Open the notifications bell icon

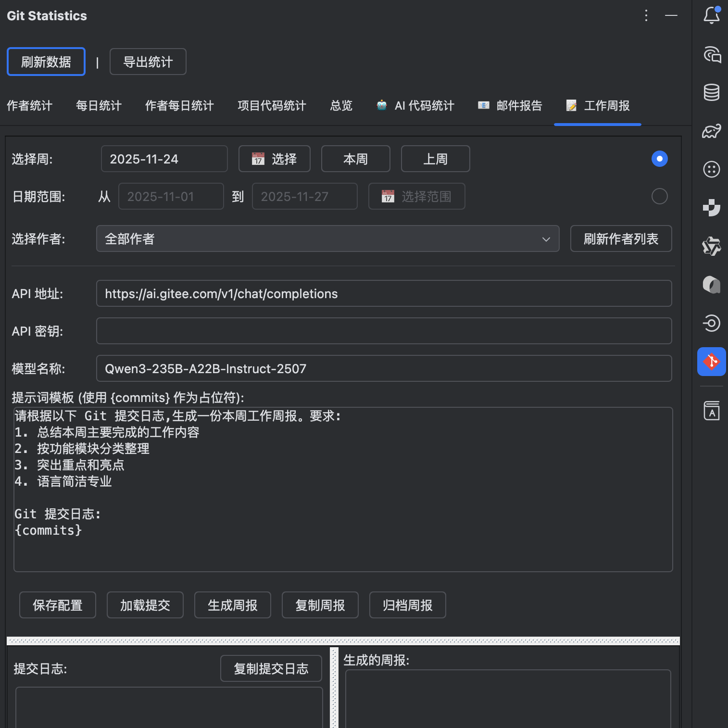pos(711,15)
